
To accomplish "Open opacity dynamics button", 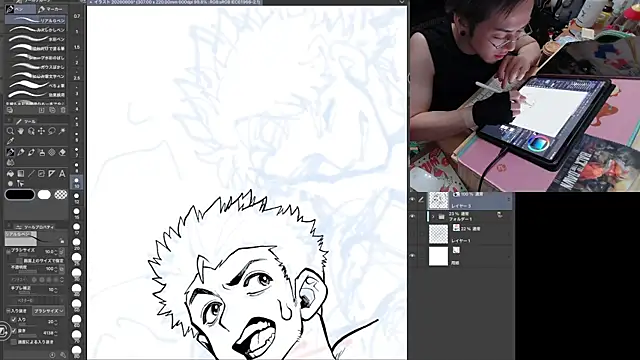I will (62, 269).
